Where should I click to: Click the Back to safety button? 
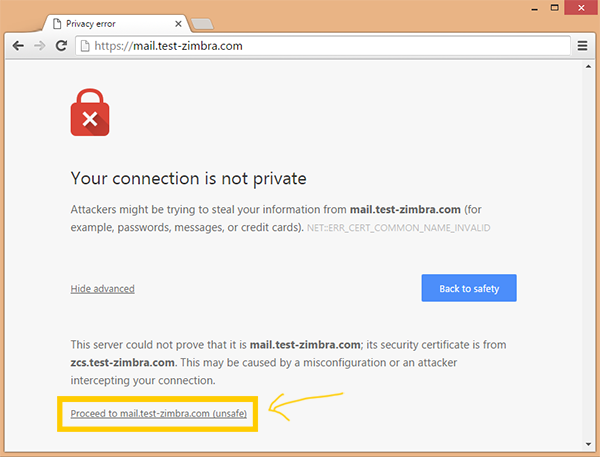pyautogui.click(x=469, y=288)
